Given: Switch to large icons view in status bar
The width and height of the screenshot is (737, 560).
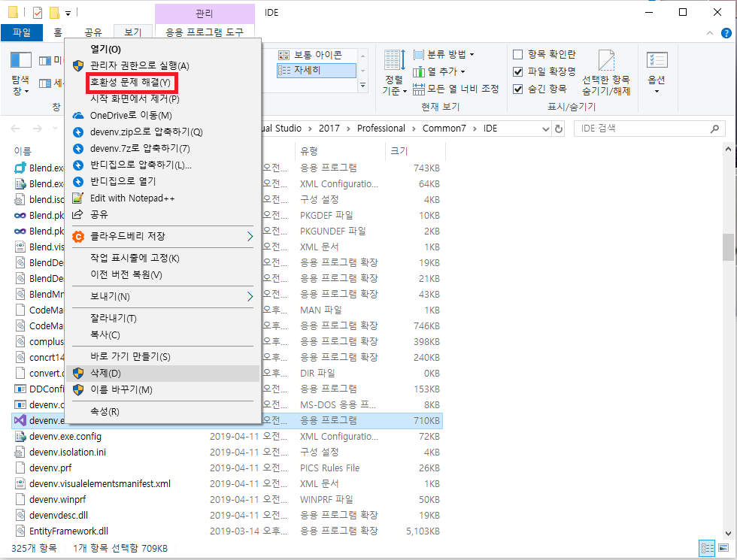Looking at the screenshot, I should point(723,548).
